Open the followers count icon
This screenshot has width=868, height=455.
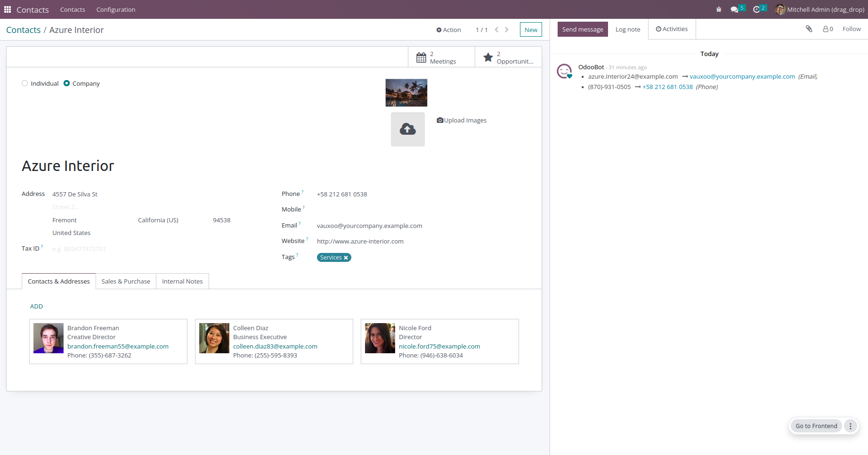pos(828,29)
